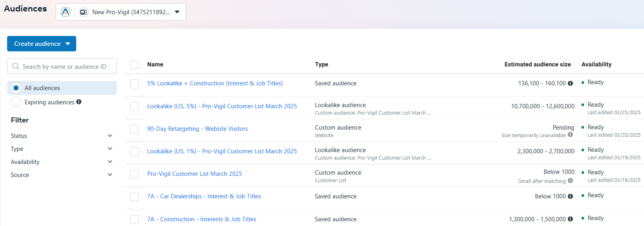Viewport: 644px width, 226px height.
Task: Click info icon beside Size temporarily unavailable
Action: coord(570,135)
